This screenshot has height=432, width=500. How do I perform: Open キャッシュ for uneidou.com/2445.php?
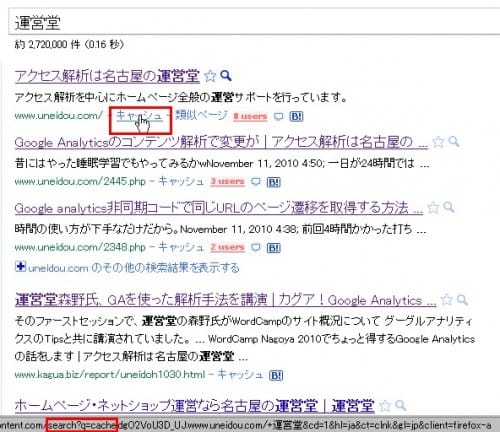(x=181, y=181)
